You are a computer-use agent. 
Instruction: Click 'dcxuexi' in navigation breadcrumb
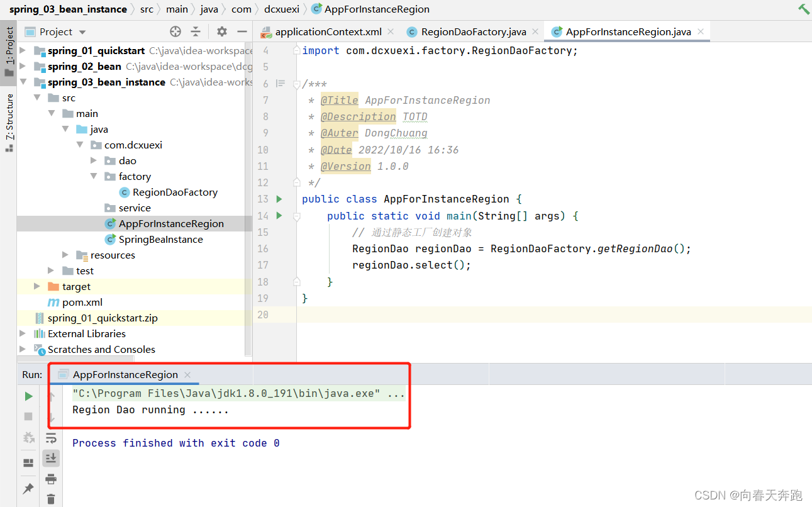pos(282,9)
